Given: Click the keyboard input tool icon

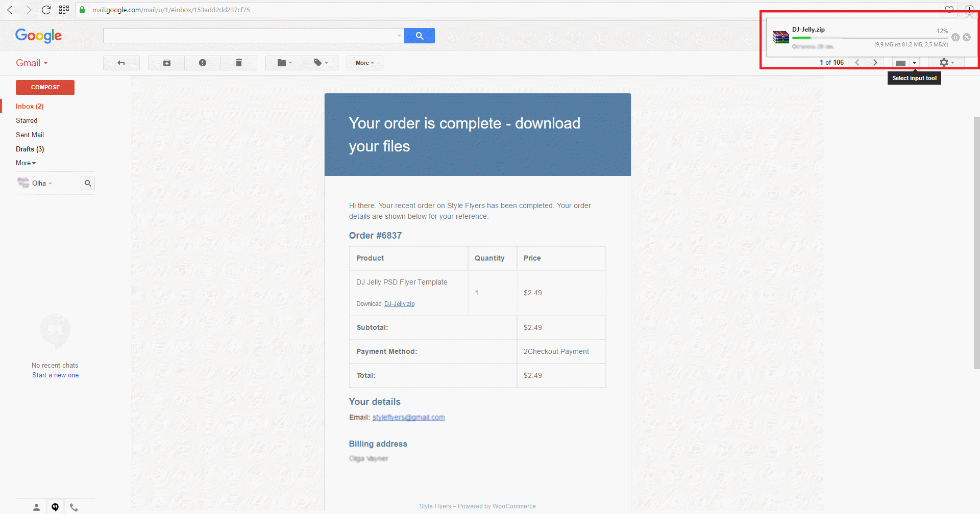Looking at the screenshot, I should tap(901, 63).
